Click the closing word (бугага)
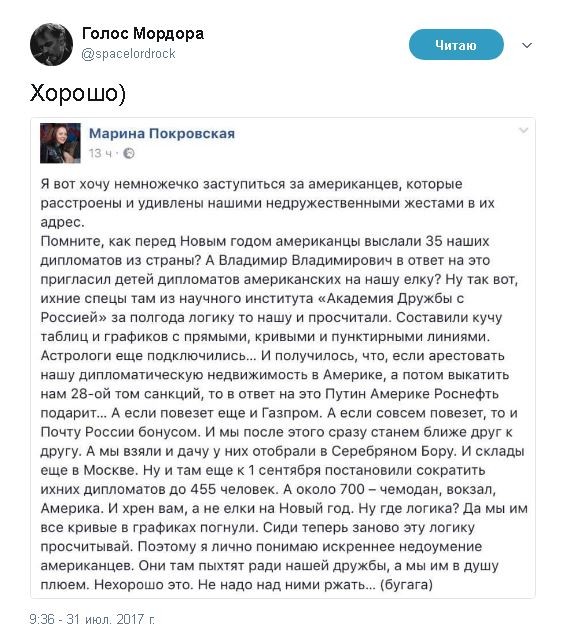This screenshot has width=565, height=633. click(x=407, y=585)
